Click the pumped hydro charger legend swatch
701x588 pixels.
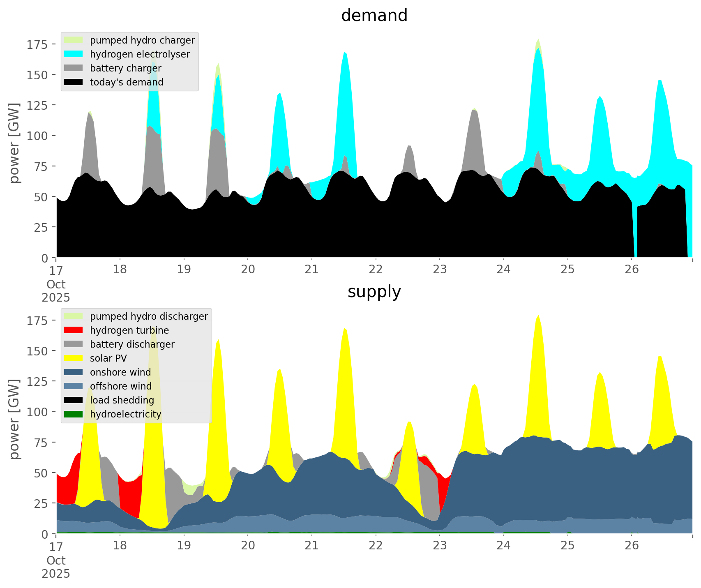(x=74, y=40)
